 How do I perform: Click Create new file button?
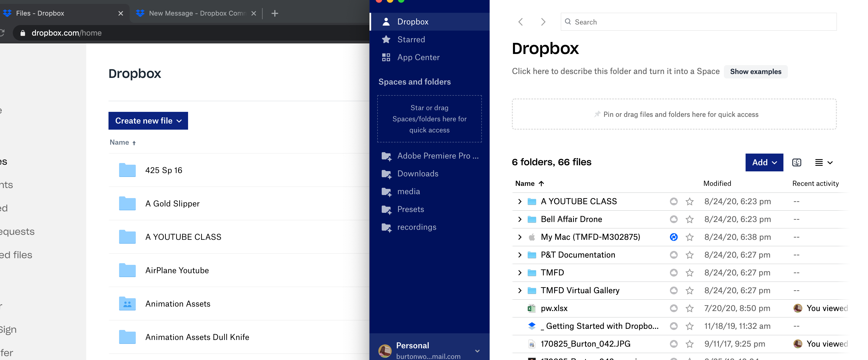[148, 121]
